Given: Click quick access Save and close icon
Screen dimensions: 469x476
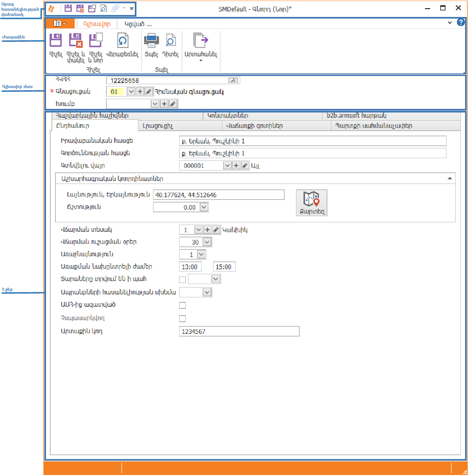Looking at the screenshot, I should click(80, 8).
